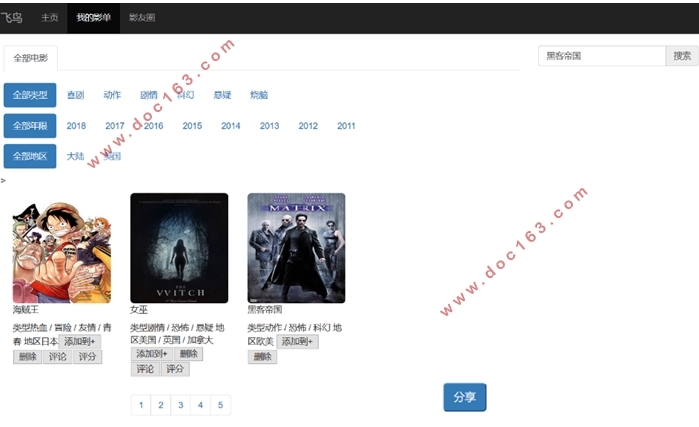699x427 pixels.
Task: Delete 女巫 with its 删除 button
Action: pos(189,354)
